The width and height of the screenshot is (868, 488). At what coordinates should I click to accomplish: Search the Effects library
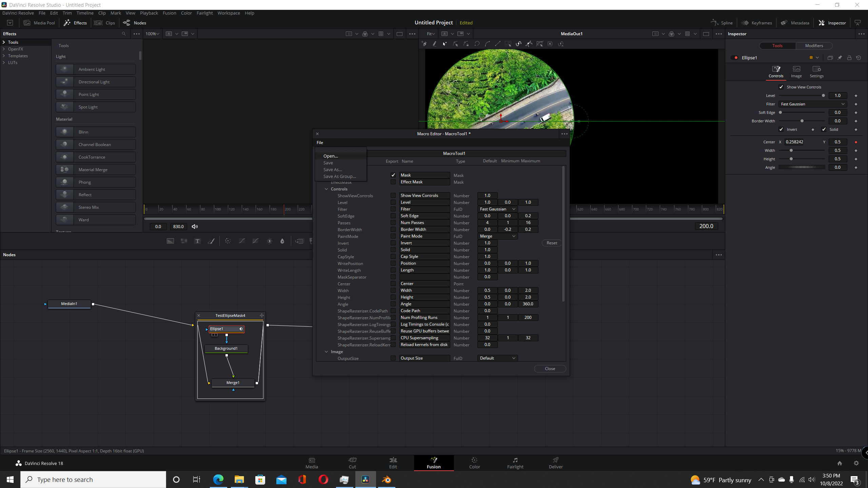124,34
